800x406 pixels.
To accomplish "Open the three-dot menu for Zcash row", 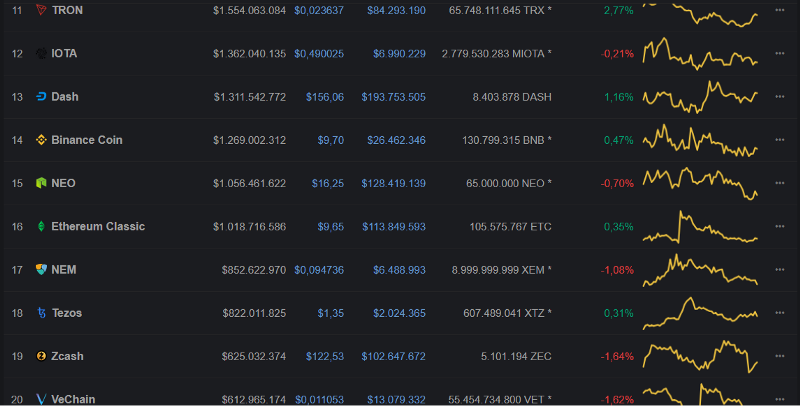I will point(780,356).
